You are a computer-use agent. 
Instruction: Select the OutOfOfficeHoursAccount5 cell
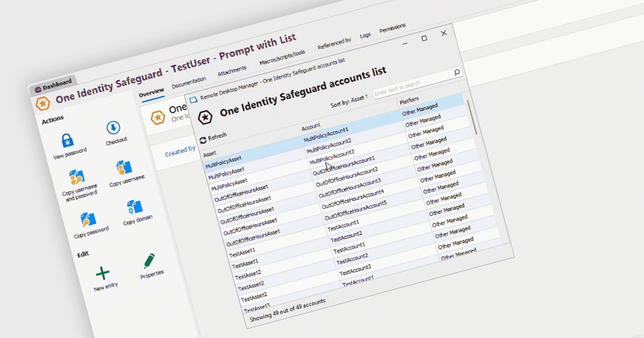(355, 210)
